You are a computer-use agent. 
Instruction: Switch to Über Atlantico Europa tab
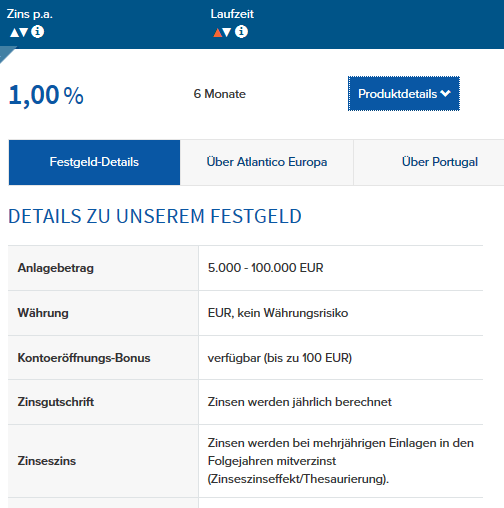[x=267, y=162]
